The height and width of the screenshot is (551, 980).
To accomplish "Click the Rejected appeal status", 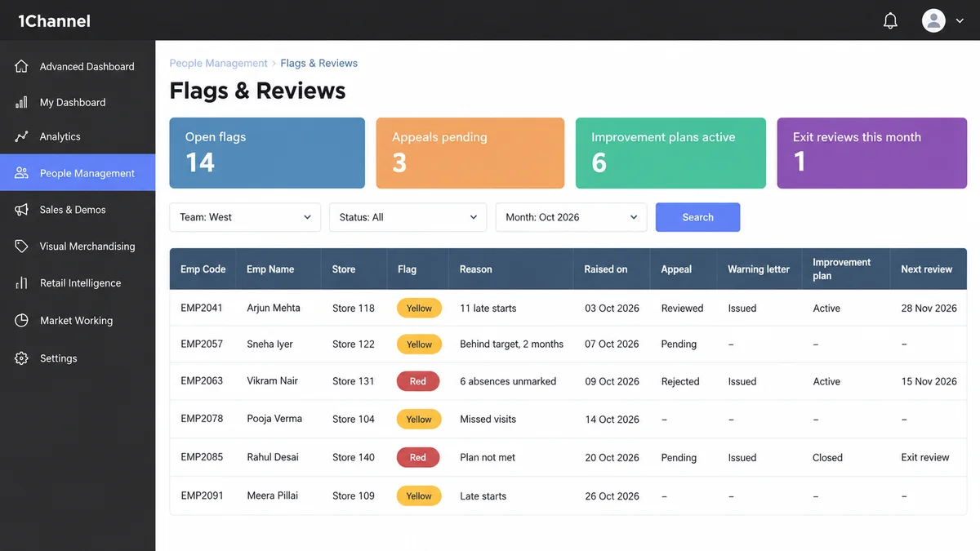I will pos(680,381).
